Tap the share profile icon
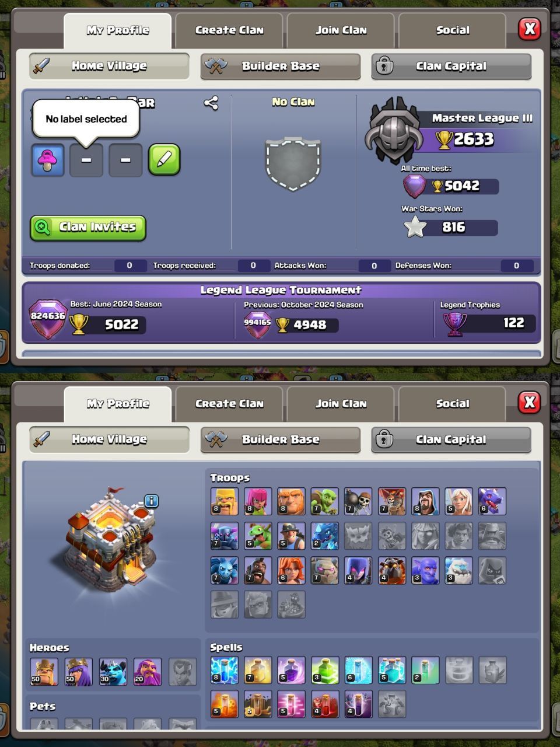This screenshot has height=747, width=560. [x=211, y=103]
